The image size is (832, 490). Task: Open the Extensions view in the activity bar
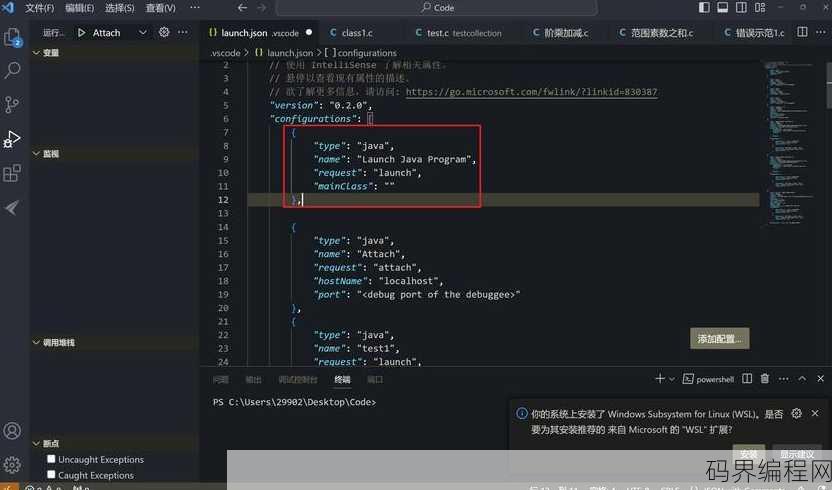click(x=12, y=173)
